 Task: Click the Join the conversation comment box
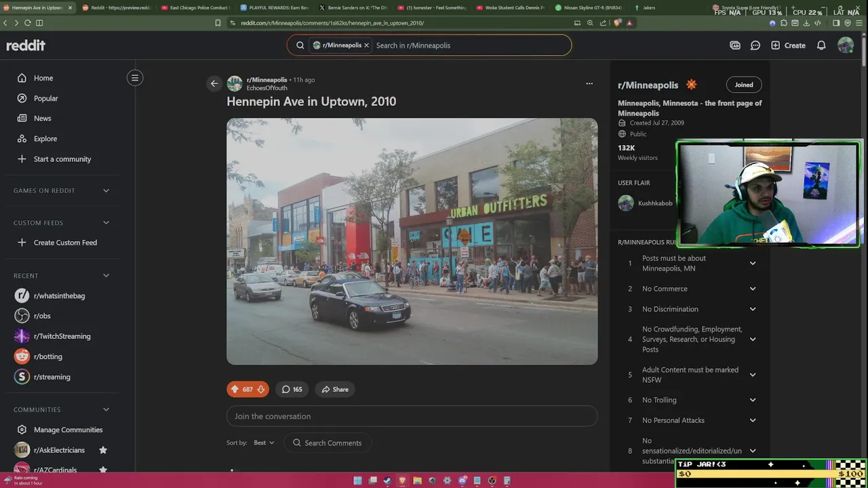(x=412, y=416)
